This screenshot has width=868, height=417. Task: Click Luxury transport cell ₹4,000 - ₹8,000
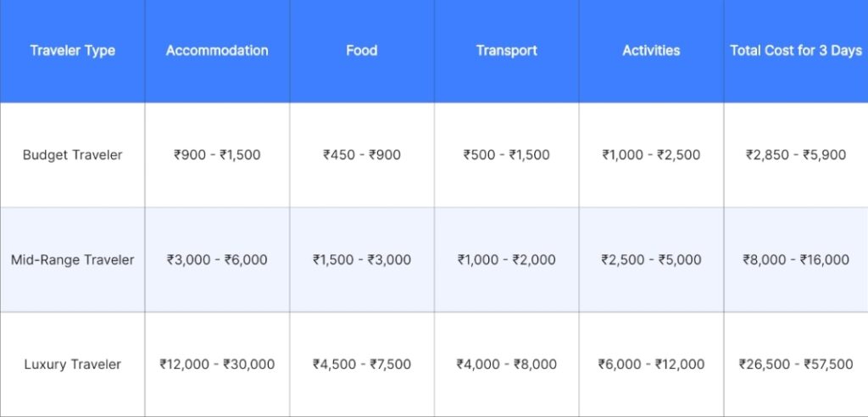click(506, 364)
